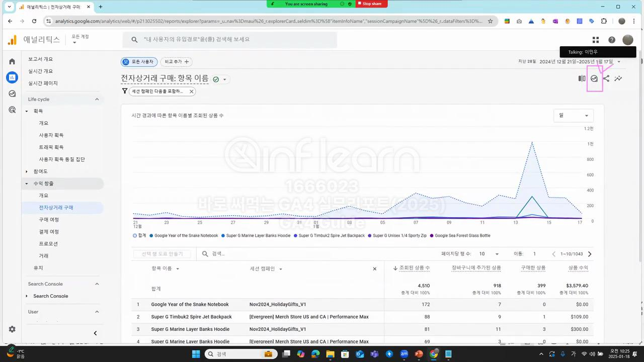
Task: Expand the 참여도 menu group
Action: [x=27, y=171]
